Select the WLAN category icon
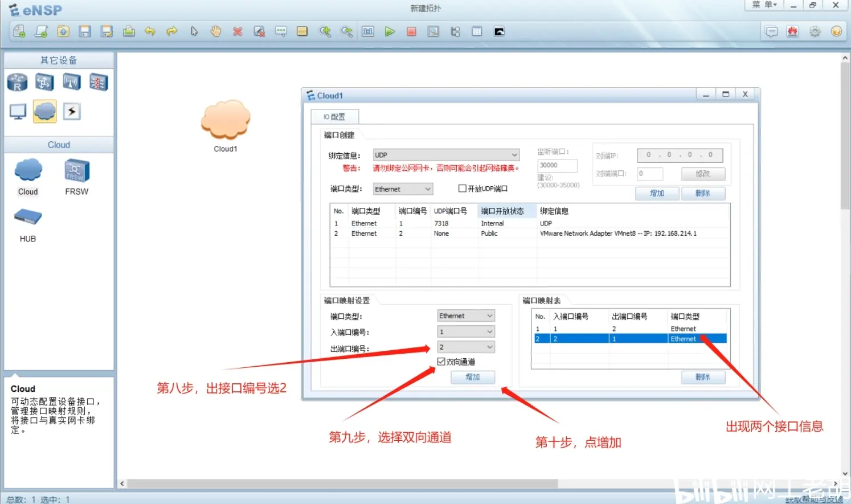Viewport: 851px width, 504px height. pyautogui.click(x=72, y=82)
